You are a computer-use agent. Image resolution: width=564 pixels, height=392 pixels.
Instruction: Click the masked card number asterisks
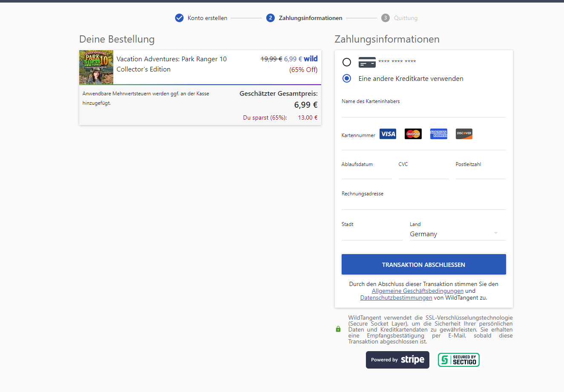pyautogui.click(x=397, y=62)
